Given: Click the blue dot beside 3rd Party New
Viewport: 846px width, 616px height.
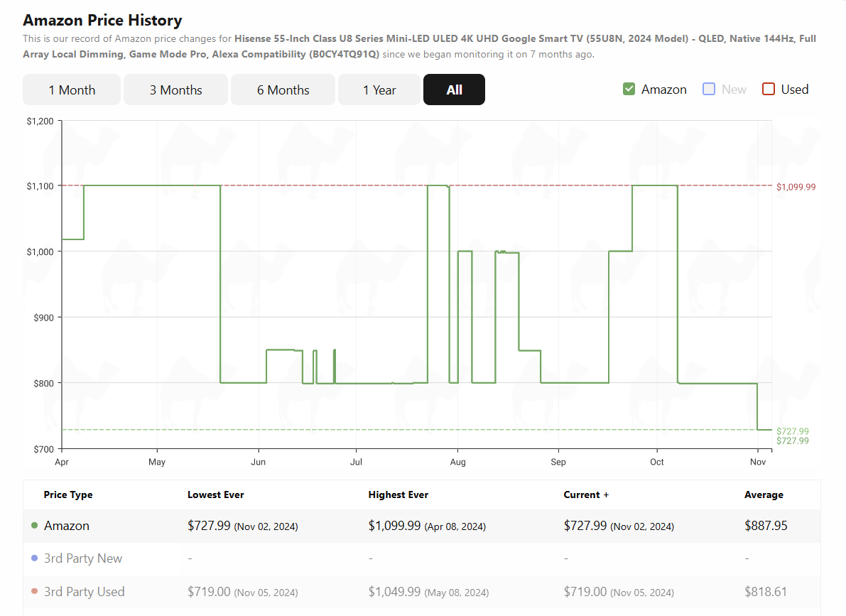Looking at the screenshot, I should (x=34, y=558).
